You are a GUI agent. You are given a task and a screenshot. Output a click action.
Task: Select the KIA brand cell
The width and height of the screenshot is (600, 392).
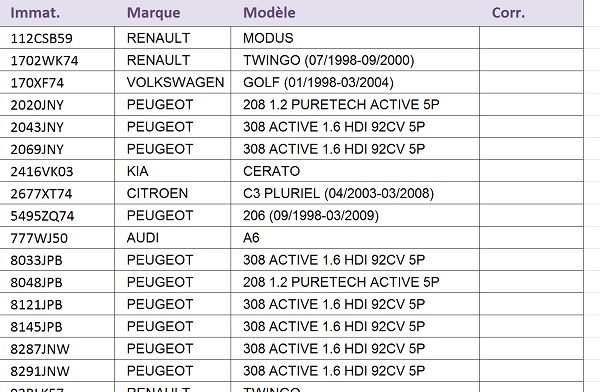pyautogui.click(x=173, y=171)
